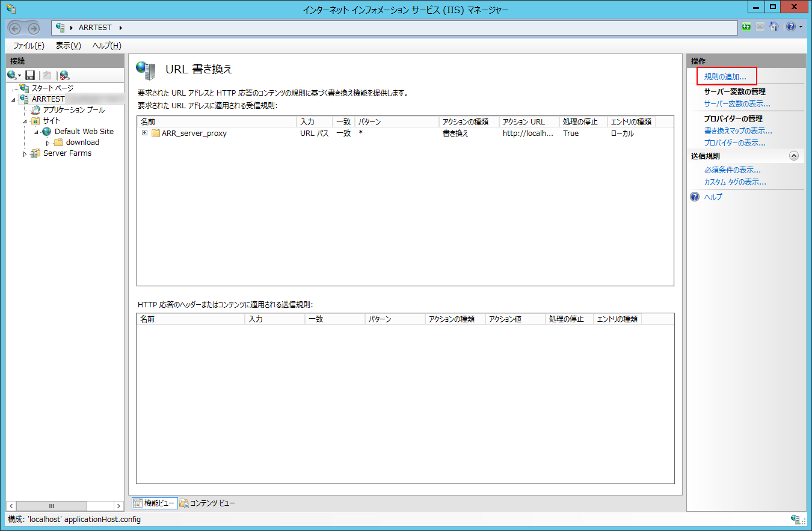Screen dimensions: 812x531
Task: Click connections pane scroll right arrow
Action: [118, 506]
